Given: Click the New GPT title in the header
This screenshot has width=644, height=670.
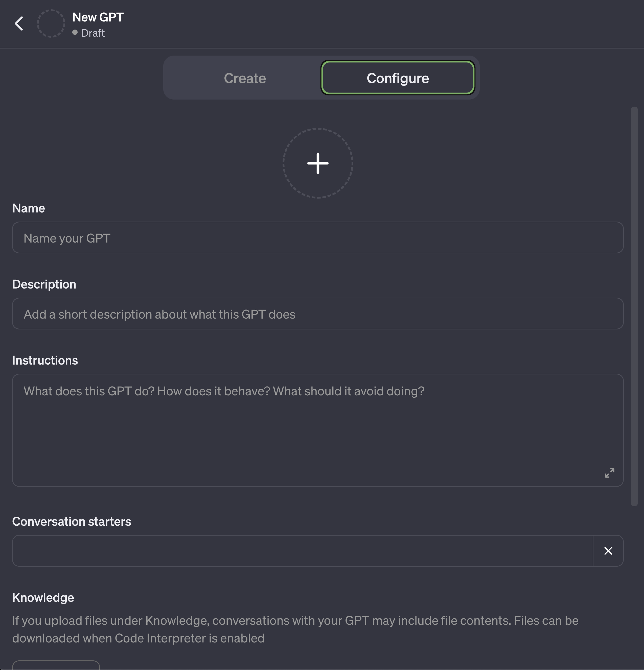Looking at the screenshot, I should (98, 17).
